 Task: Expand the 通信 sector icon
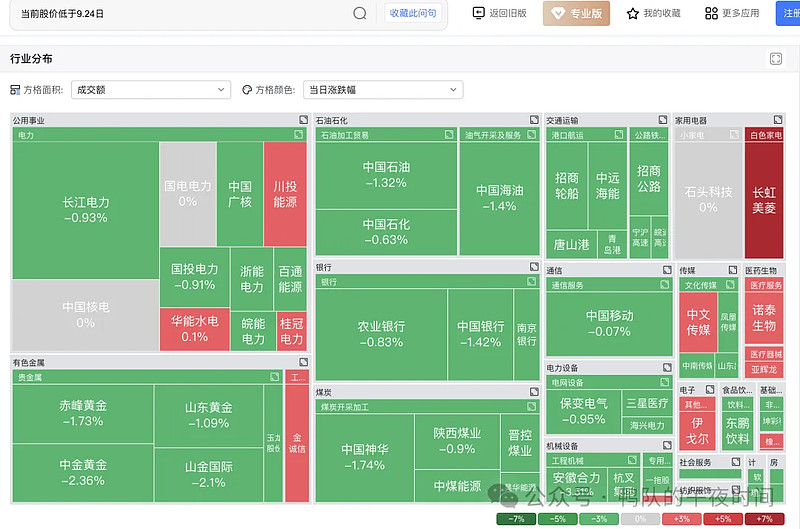coord(667,270)
